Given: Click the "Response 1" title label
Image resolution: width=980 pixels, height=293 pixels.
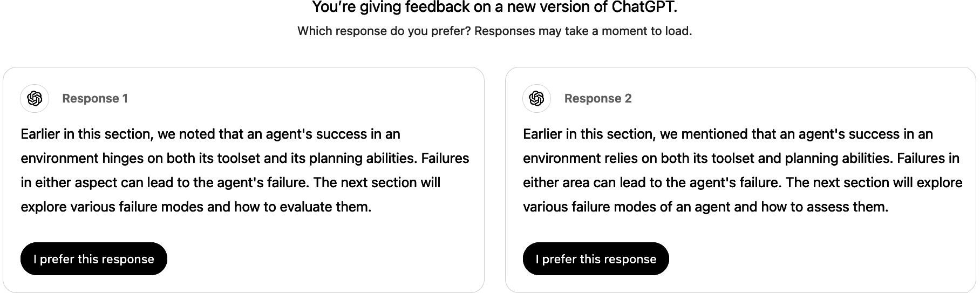Looking at the screenshot, I should coord(95,98).
